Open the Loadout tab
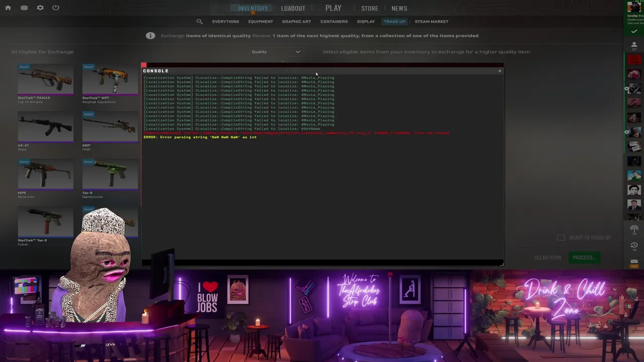Image resolution: width=644 pixels, height=362 pixels. [293, 9]
